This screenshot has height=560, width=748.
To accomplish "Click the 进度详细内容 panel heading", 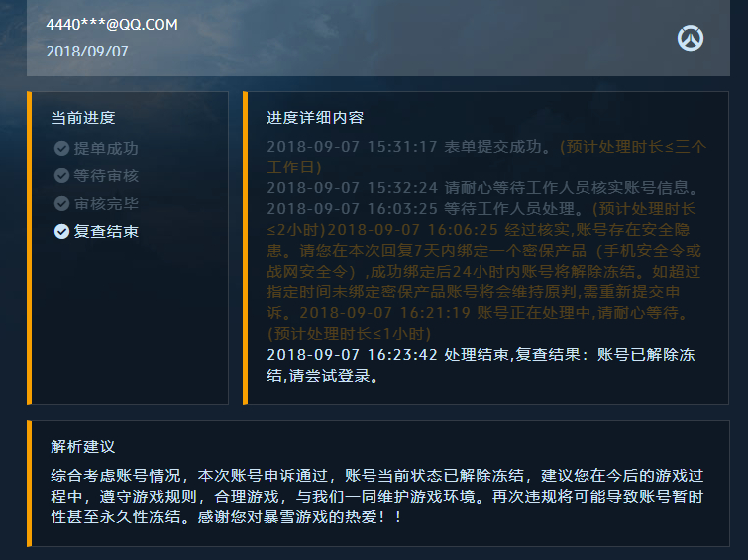I will 315,118.
